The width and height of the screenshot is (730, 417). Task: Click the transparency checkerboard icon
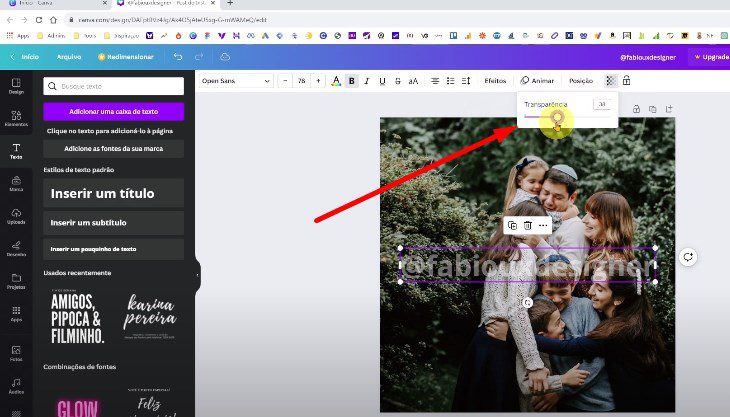[610, 81]
